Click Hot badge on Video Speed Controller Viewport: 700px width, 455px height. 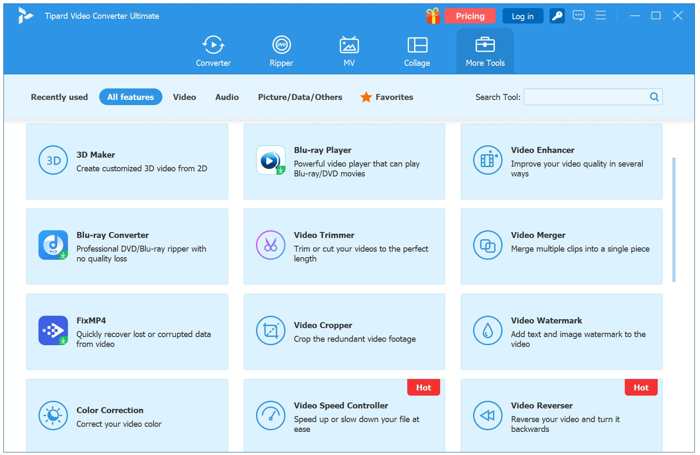[423, 388]
